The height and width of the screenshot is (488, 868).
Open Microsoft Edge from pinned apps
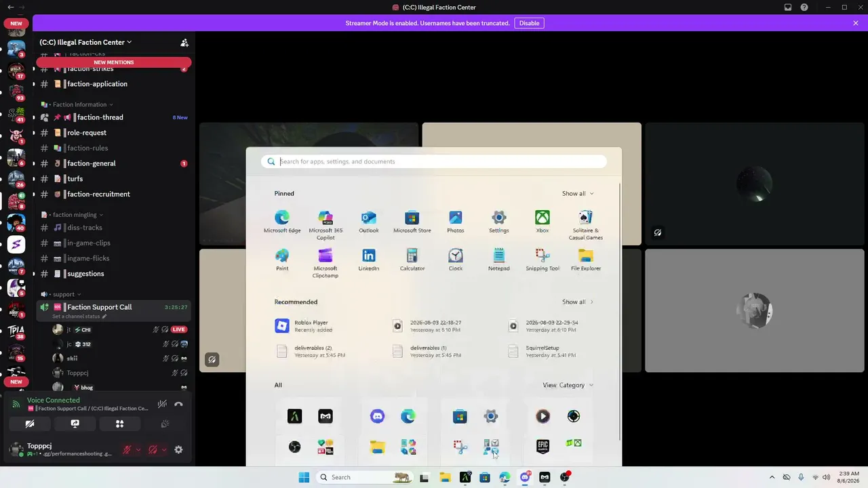pos(282,222)
